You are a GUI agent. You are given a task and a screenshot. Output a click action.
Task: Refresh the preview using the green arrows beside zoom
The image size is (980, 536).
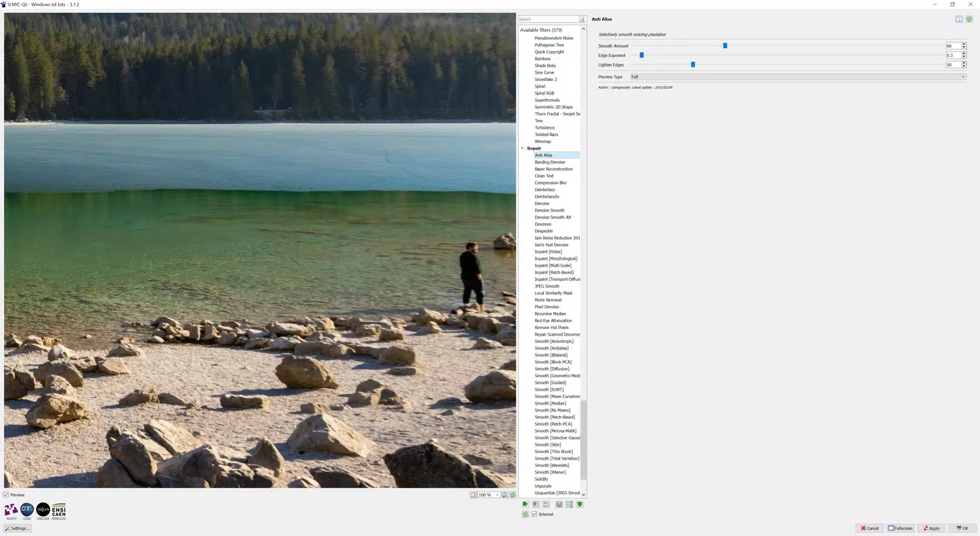tap(512, 494)
